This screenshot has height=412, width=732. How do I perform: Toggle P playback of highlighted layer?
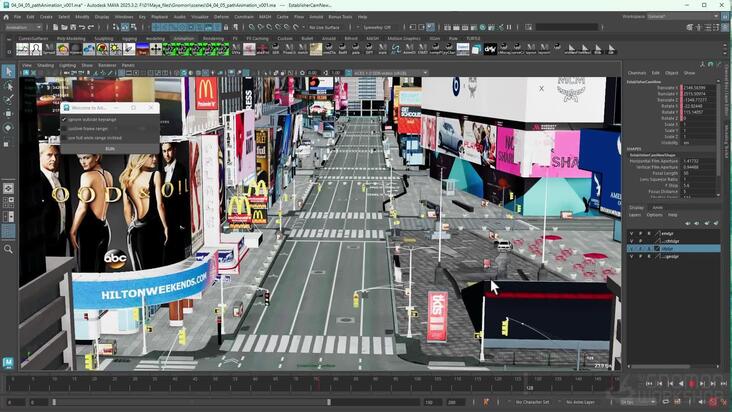click(x=640, y=249)
